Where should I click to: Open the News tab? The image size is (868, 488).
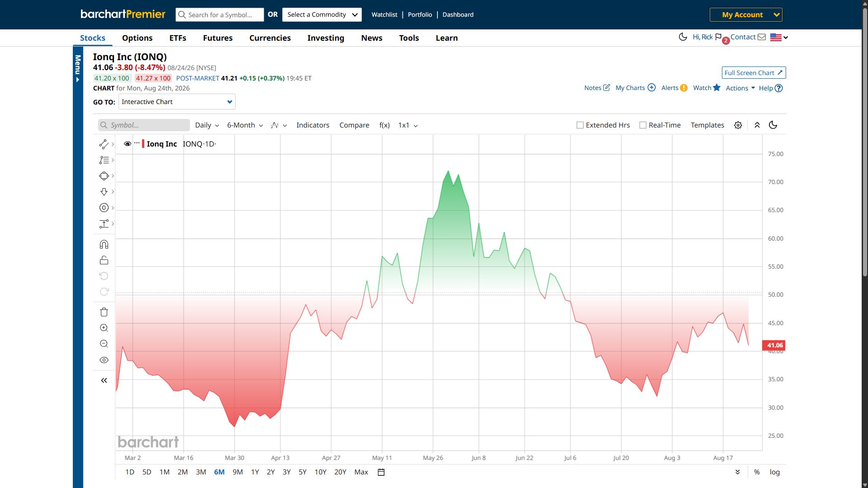[x=372, y=38]
